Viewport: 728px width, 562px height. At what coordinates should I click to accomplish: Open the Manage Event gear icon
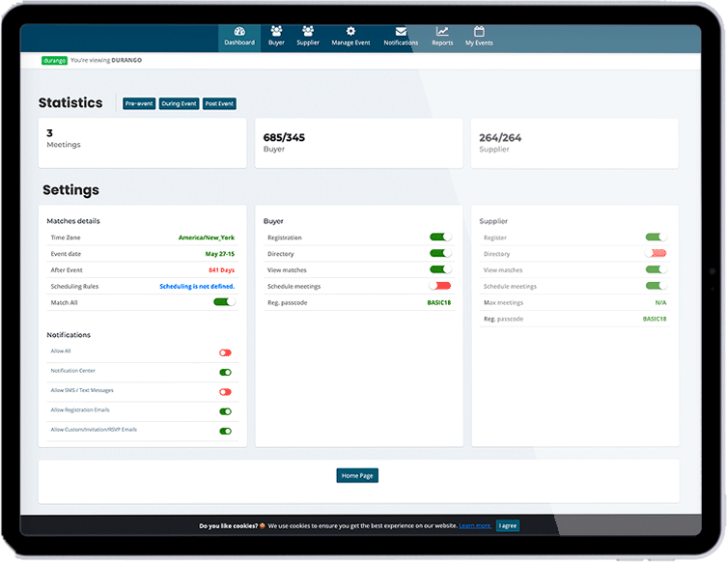click(x=350, y=31)
